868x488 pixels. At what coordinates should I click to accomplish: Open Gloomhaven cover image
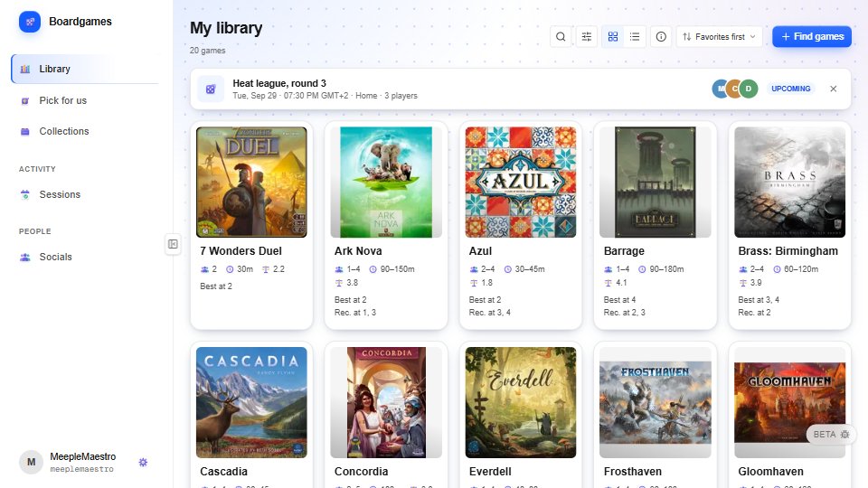pyautogui.click(x=790, y=402)
